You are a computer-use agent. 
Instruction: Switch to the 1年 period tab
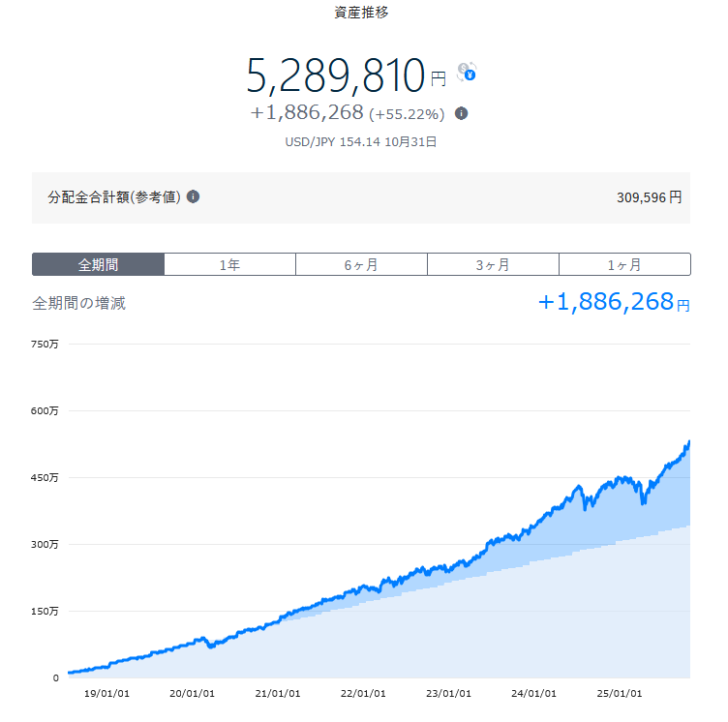(229, 264)
